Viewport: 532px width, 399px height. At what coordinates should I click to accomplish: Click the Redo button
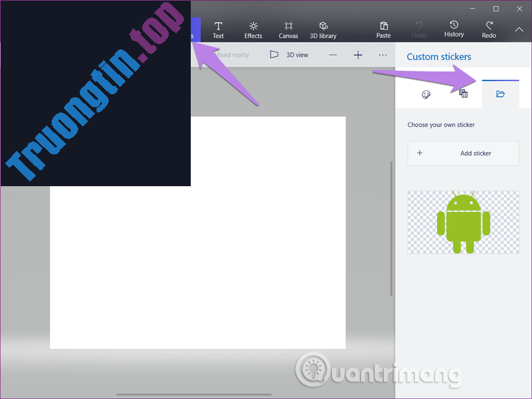489,29
